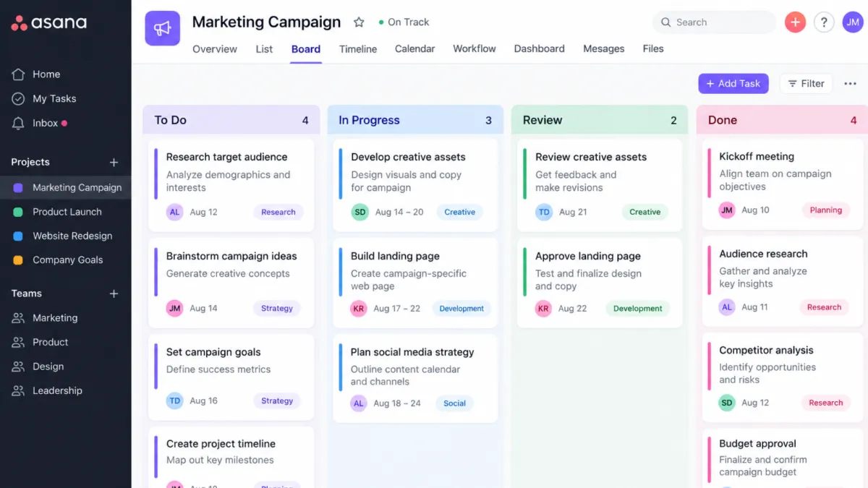Viewport: 868px width, 488px height.
Task: Click KR avatar on Build landing page
Action: 359,308
